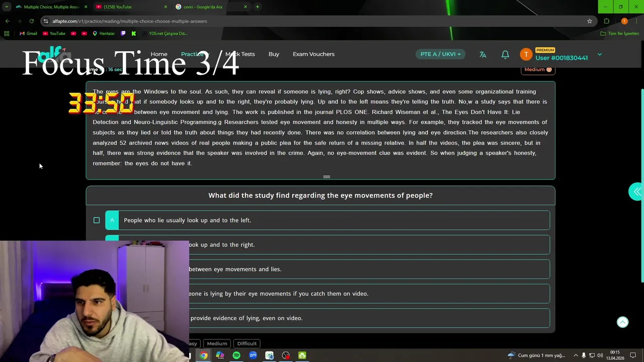Open Zoom from the taskbar
This screenshot has height=362, width=644.
(x=253, y=355)
